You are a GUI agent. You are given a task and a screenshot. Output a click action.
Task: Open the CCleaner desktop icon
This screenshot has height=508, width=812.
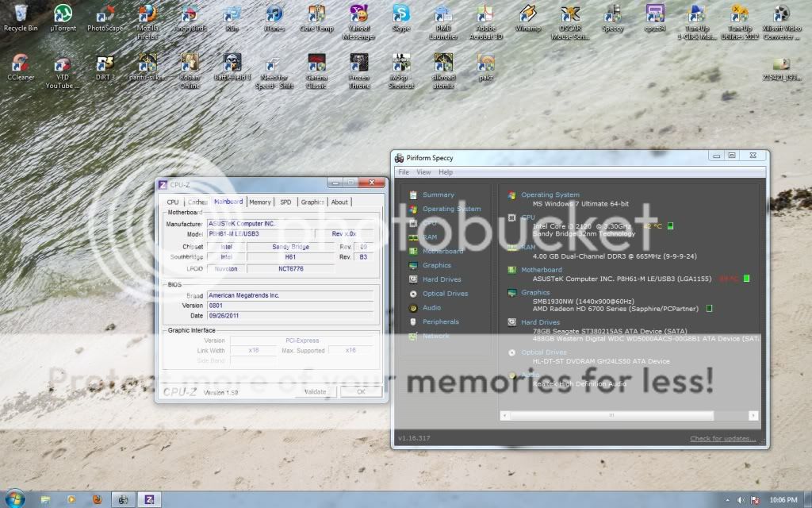tap(21, 67)
